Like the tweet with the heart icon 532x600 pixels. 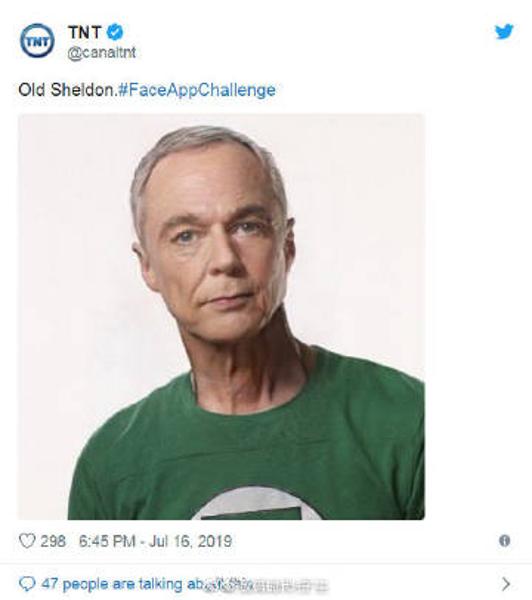(27, 541)
